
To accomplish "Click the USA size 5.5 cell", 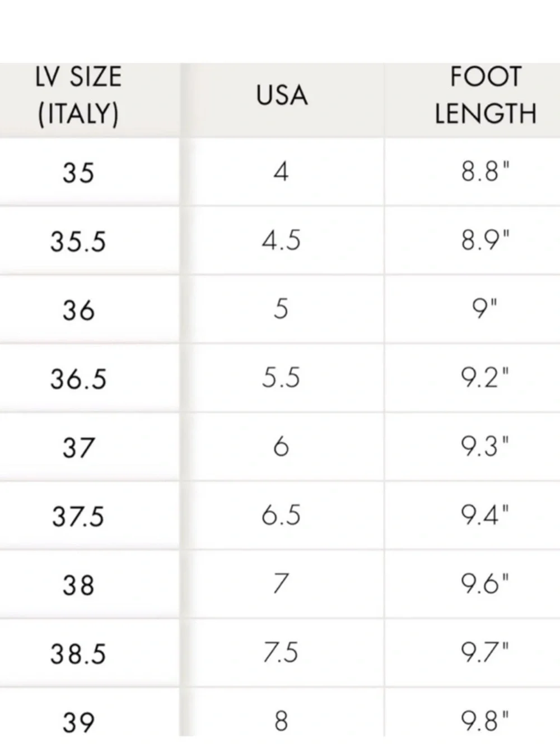I will click(281, 378).
